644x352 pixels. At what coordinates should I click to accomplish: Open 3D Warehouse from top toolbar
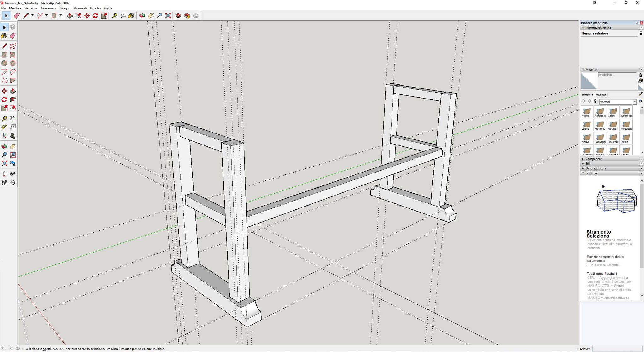tap(178, 16)
